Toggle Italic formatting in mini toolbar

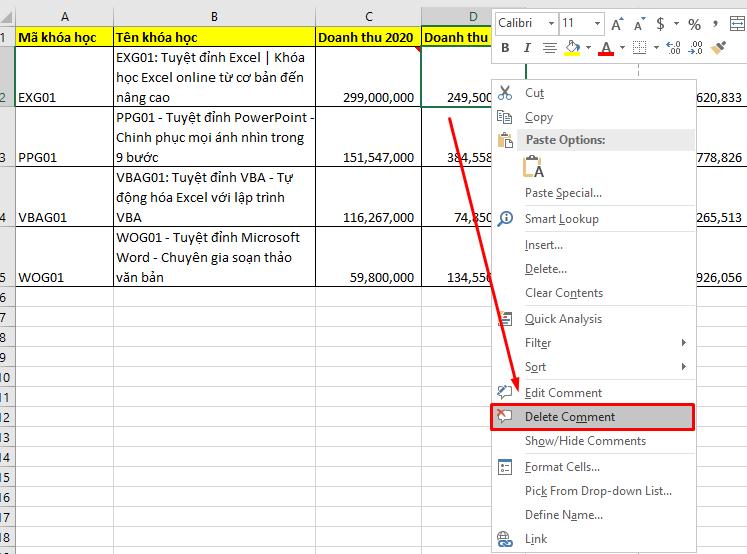528,48
